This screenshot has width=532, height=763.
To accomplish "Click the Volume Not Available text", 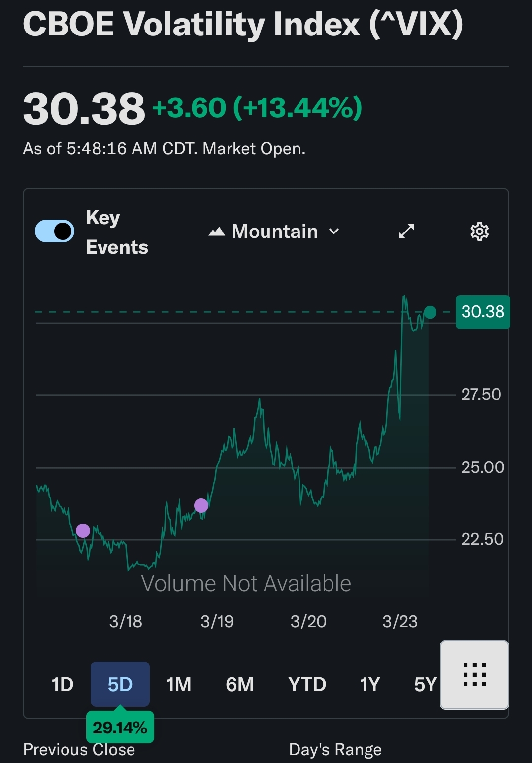I will point(246,583).
